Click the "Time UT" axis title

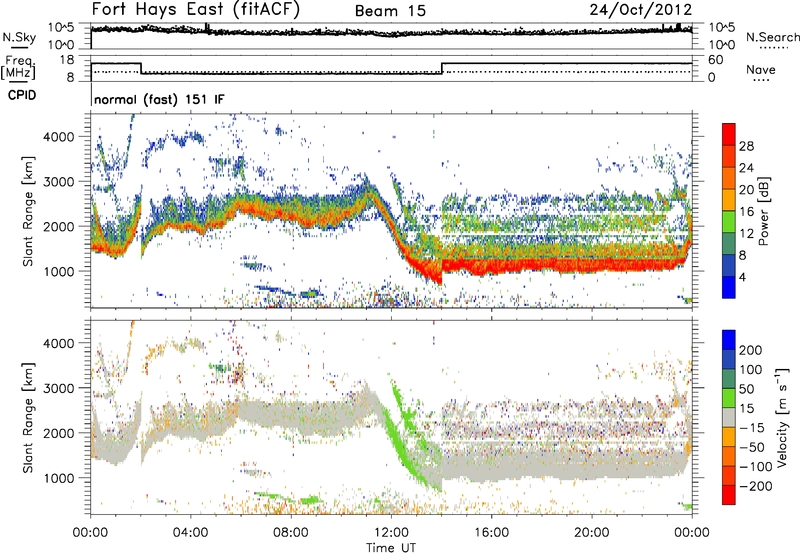click(391, 547)
